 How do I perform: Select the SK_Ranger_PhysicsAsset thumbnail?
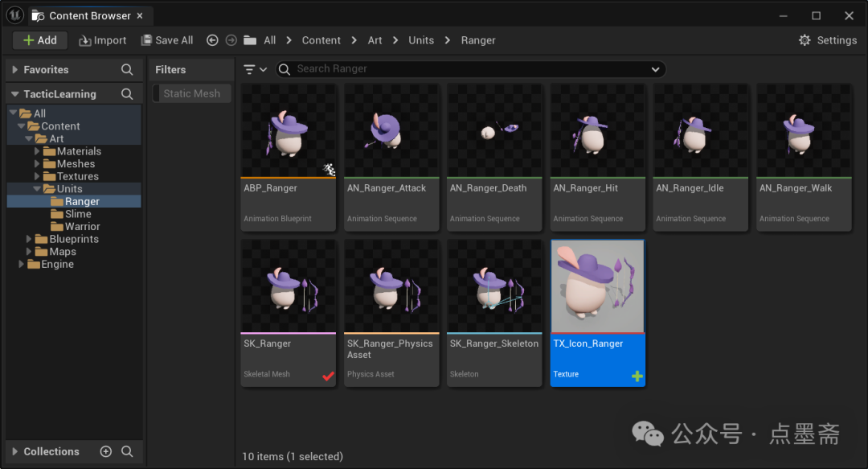391,286
